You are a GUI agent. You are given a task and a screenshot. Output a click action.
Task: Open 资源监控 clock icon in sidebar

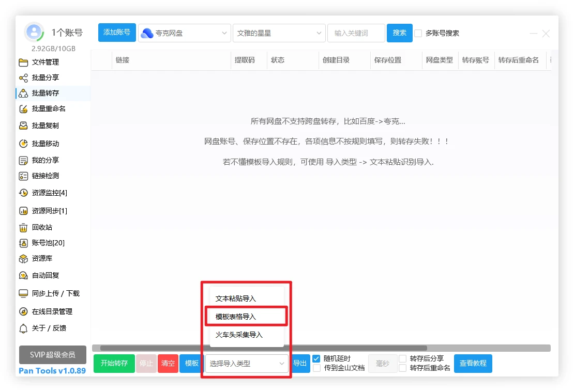23,193
